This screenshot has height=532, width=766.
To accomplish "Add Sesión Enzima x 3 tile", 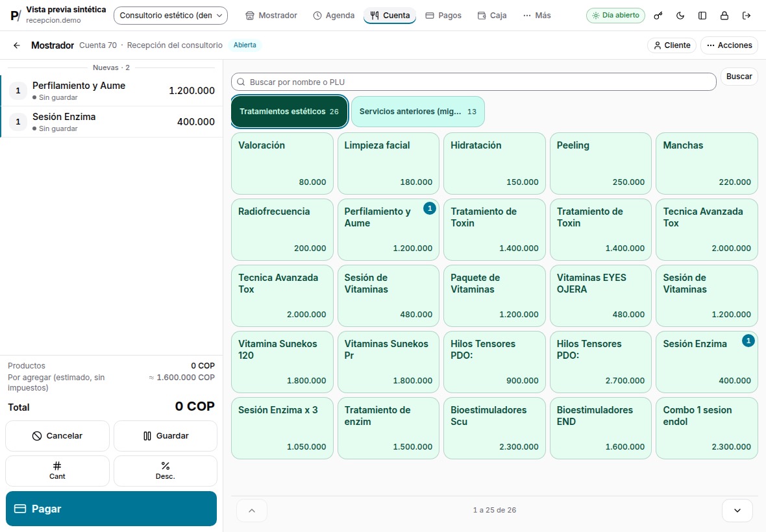I will pos(282,428).
